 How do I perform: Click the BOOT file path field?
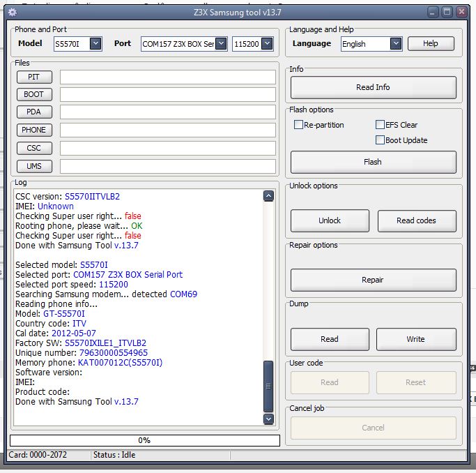click(167, 94)
